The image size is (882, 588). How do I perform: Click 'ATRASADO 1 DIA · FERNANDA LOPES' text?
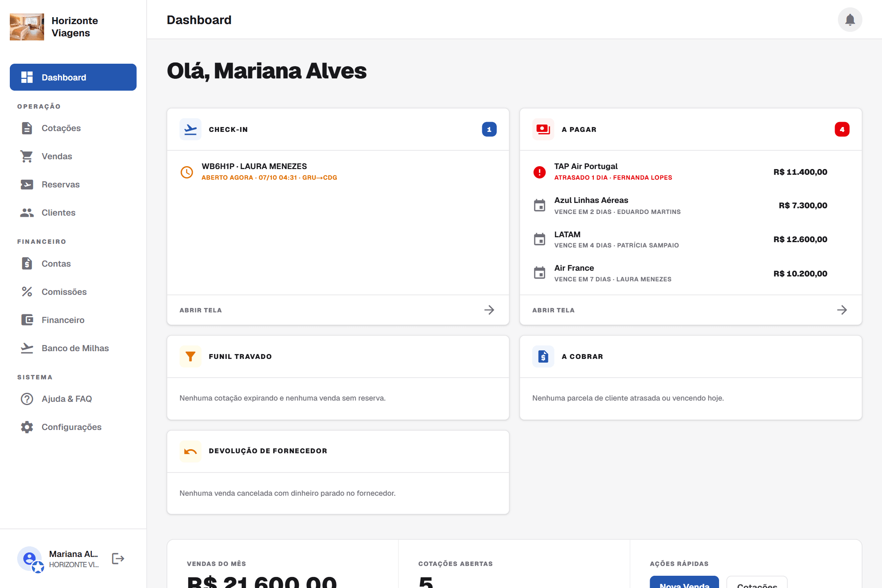(x=613, y=178)
